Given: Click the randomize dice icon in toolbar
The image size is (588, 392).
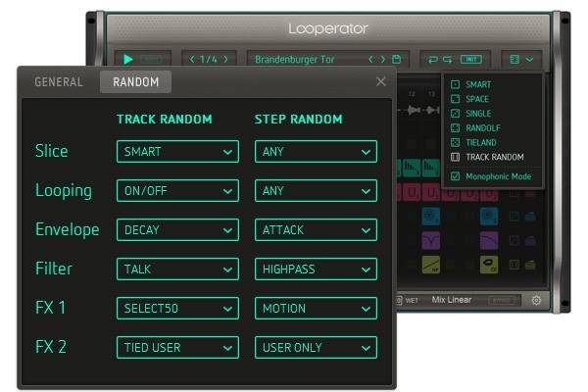Looking at the screenshot, I should [x=514, y=59].
